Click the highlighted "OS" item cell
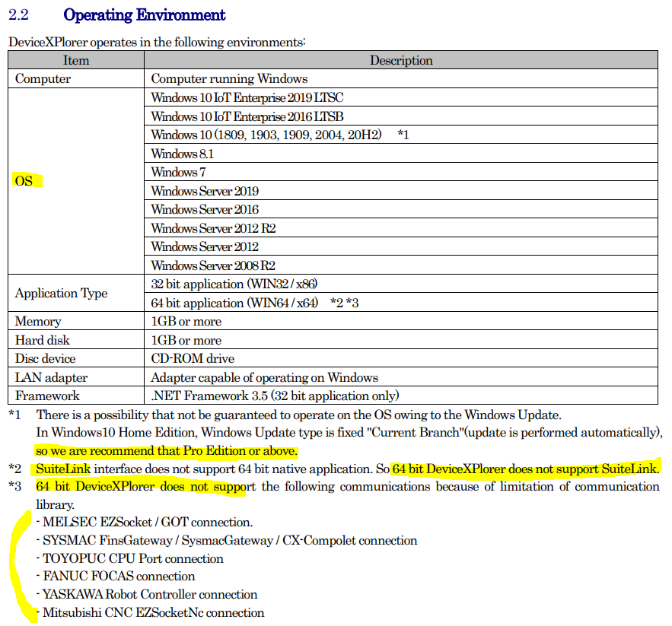This screenshot has width=672, height=626. [x=76, y=181]
